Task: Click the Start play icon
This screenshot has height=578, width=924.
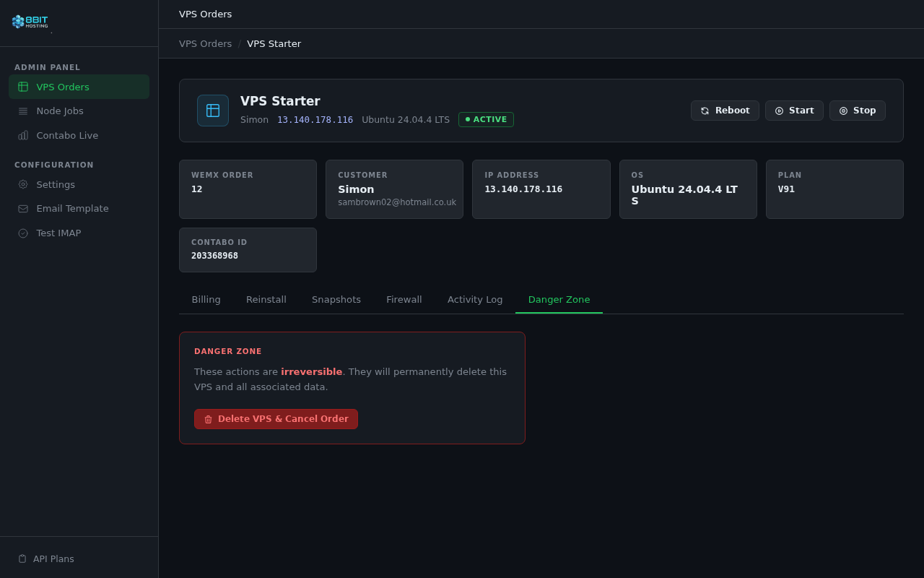Action: 779,111
